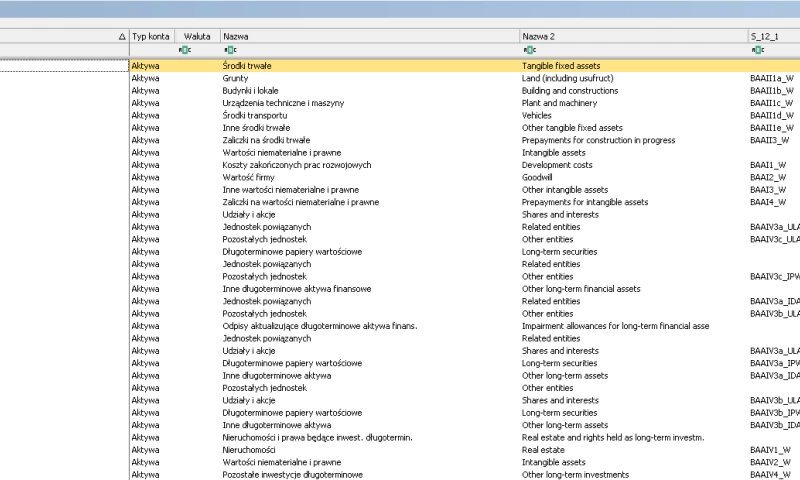Open filter icon under Nazwa column
The height and width of the screenshot is (480, 800).
click(x=231, y=50)
